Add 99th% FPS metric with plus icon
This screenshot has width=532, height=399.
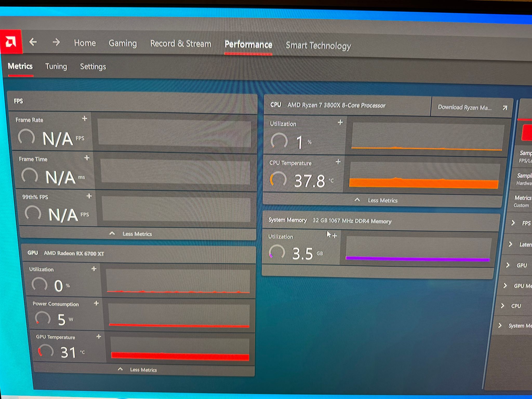(x=89, y=196)
